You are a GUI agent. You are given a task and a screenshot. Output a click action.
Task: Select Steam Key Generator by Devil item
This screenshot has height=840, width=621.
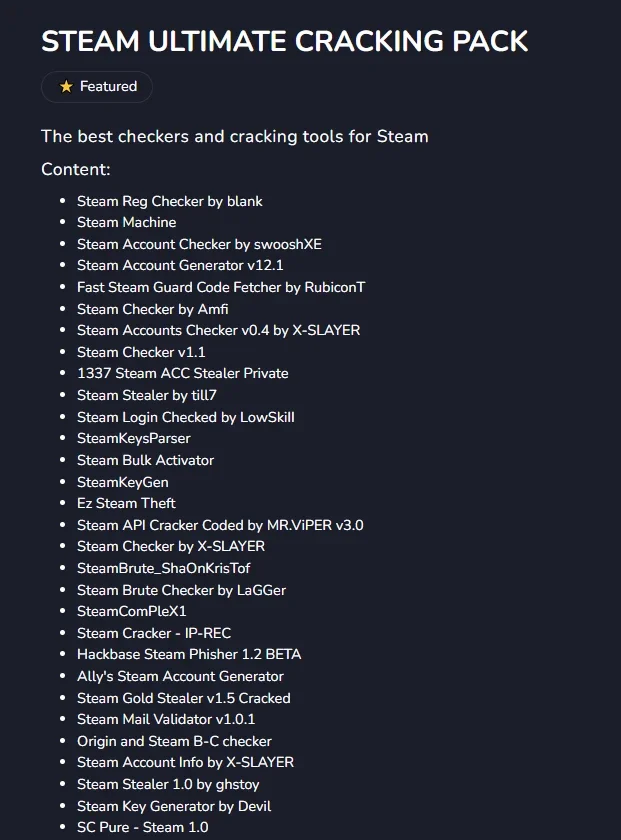[174, 806]
